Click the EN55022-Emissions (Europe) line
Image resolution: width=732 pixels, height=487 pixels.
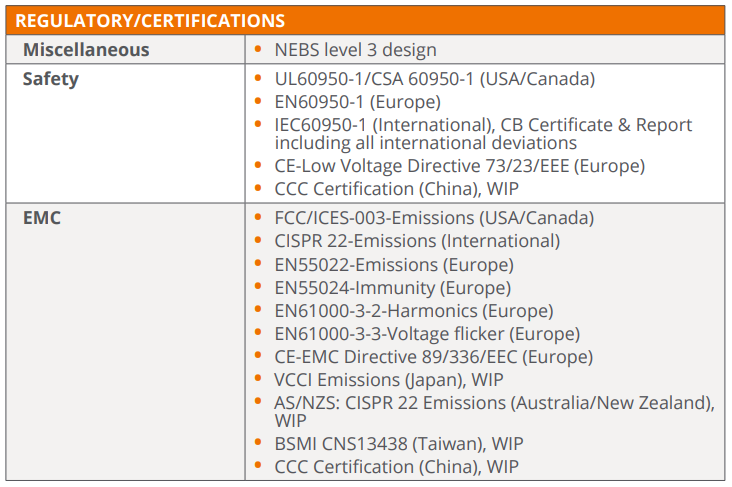coord(393,265)
